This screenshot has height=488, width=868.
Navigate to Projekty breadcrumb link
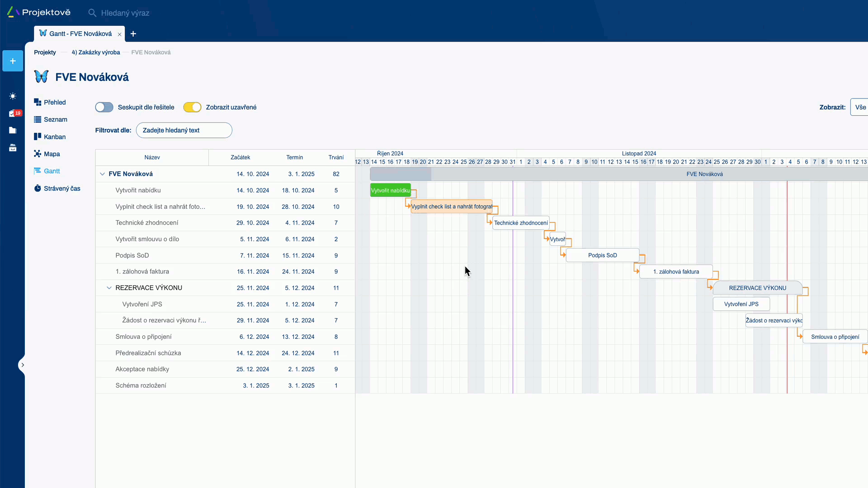[44, 52]
